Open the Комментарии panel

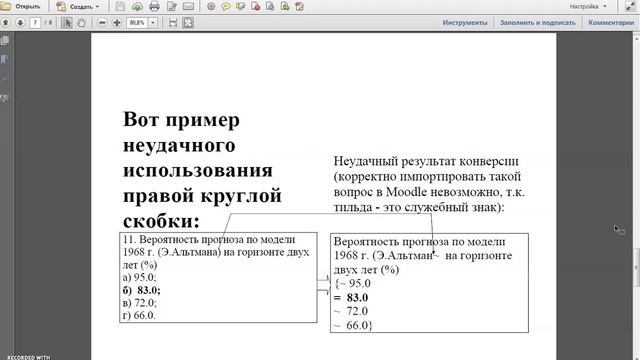pyautogui.click(x=611, y=23)
